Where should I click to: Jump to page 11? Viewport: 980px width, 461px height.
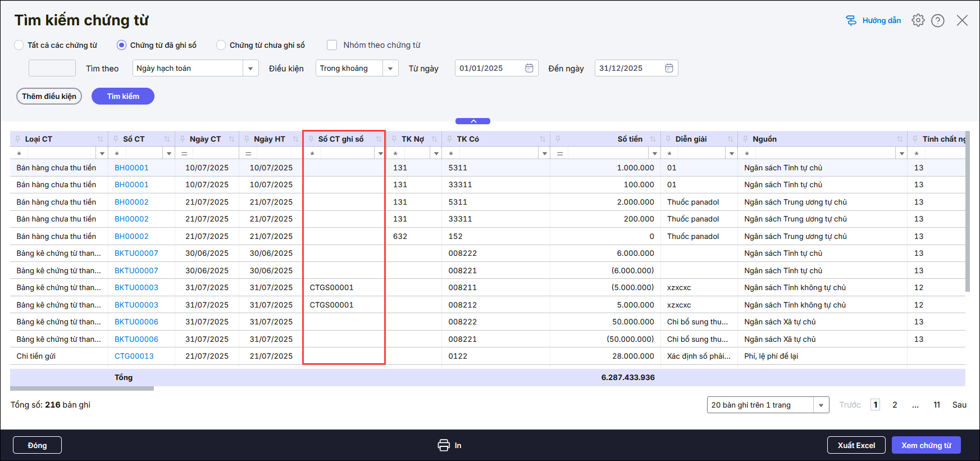pyautogui.click(x=936, y=405)
